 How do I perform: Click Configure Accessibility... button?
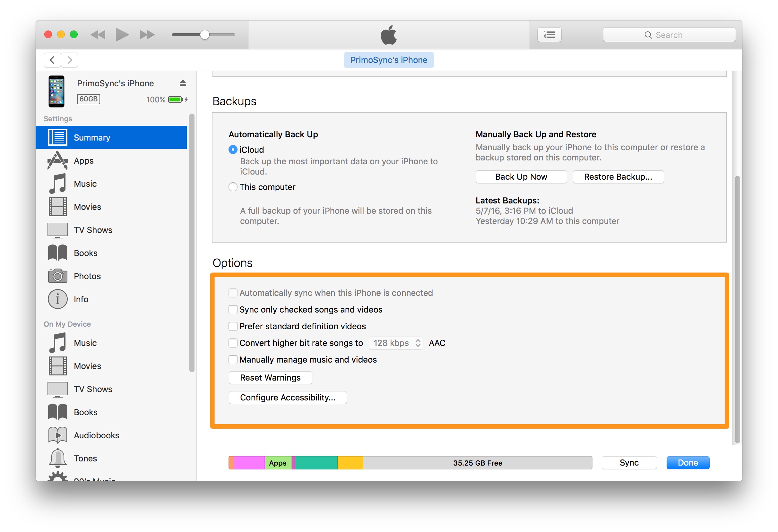tap(288, 398)
